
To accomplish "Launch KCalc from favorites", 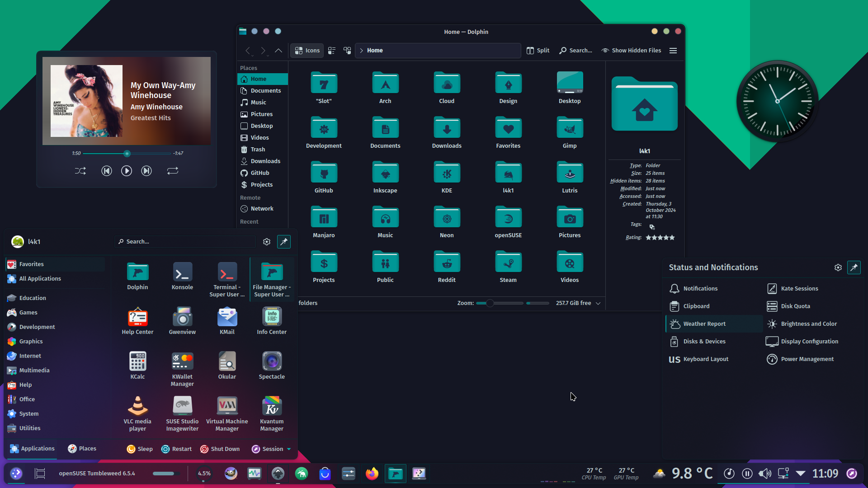I will [x=137, y=366].
